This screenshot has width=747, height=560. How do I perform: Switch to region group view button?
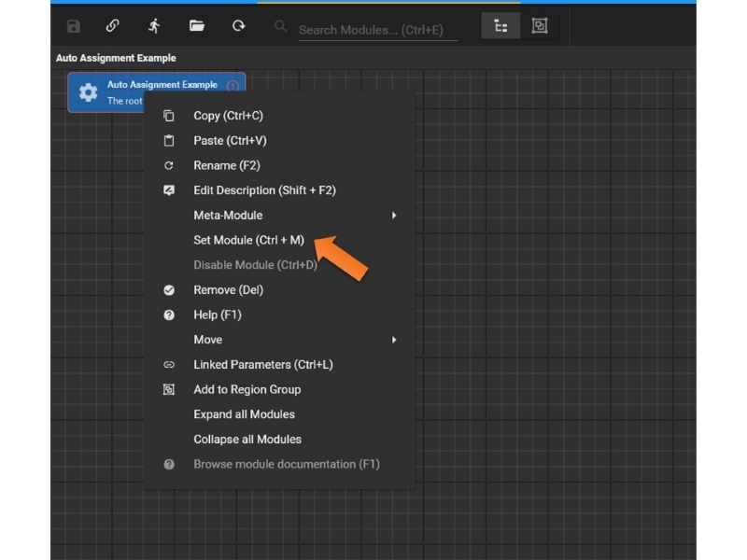point(540,26)
